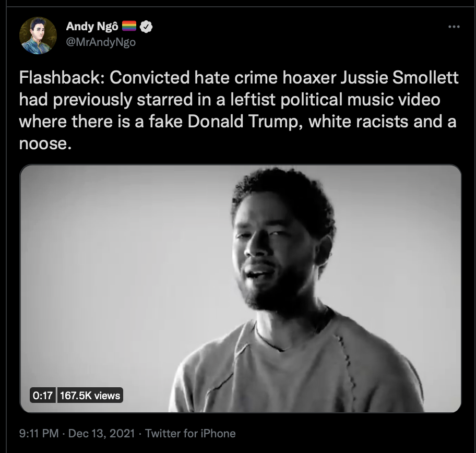This screenshot has height=453, width=476.
Task: Click the 0:17 video duration badge
Action: [43, 395]
